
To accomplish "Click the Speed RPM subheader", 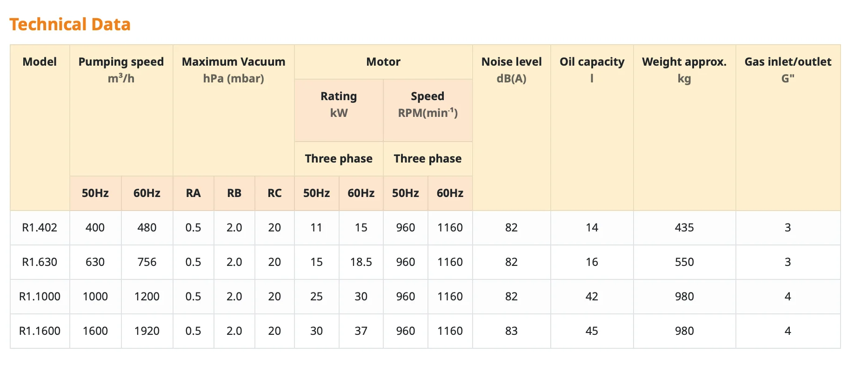I will 427,104.
